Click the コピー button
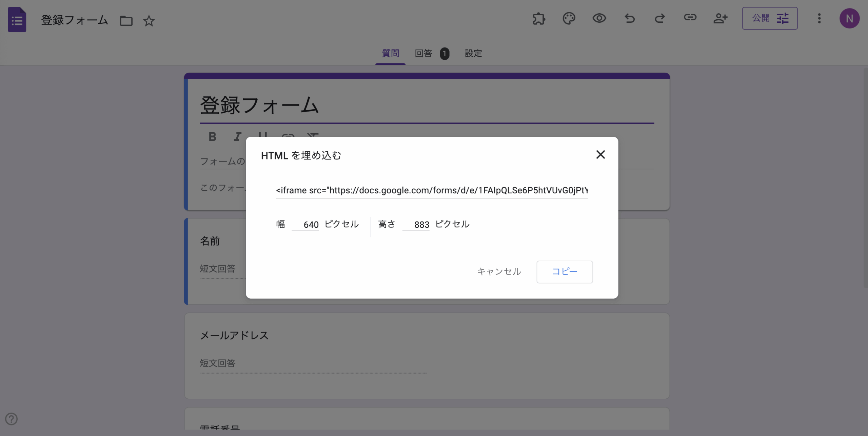868x436 pixels. coord(564,271)
